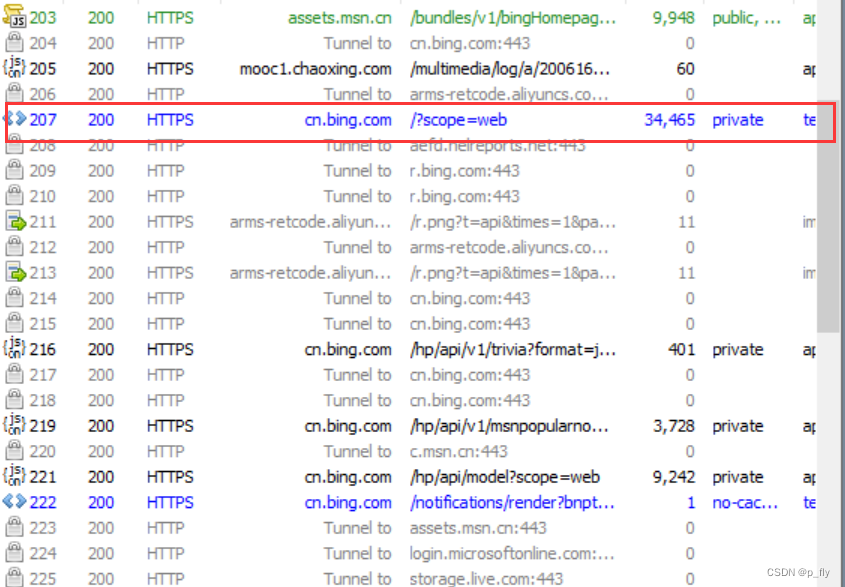Click cn.bing.com:443 tunnel in session 214
845x587 pixels.
coord(469,299)
